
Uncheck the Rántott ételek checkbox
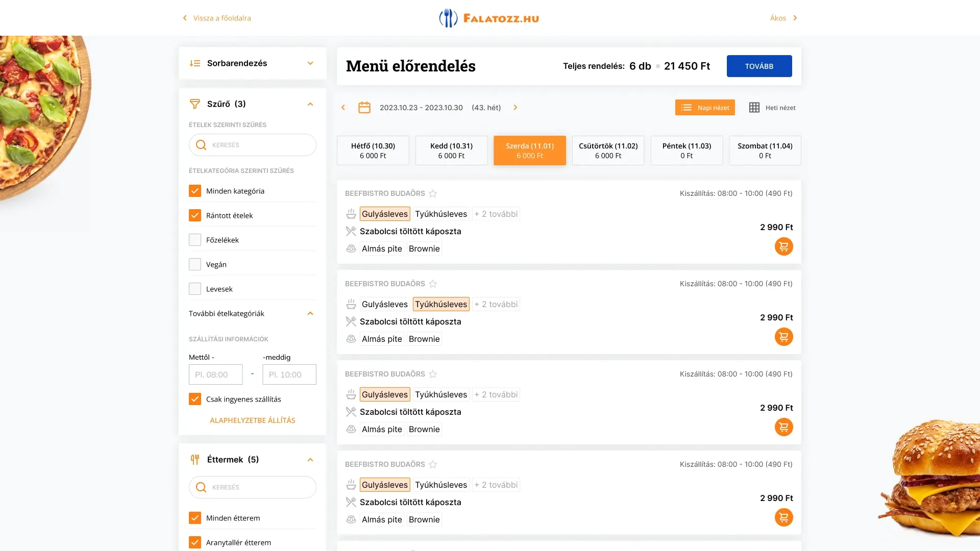pos(195,215)
